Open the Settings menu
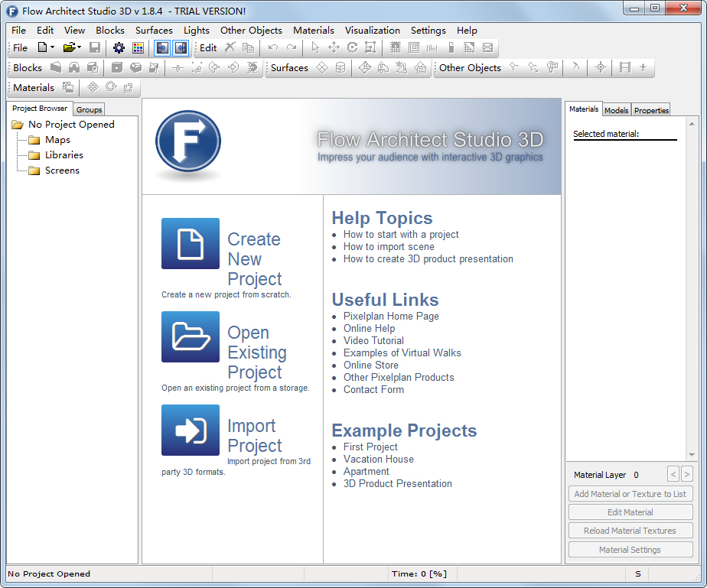Screen dimensions: 707x588 point(428,30)
